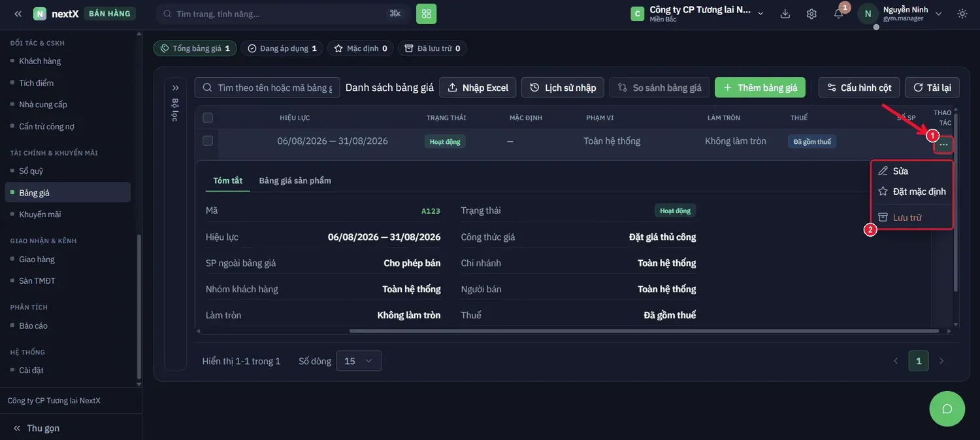This screenshot has height=440, width=980.
Task: Open settings gear icon in header
Action: click(x=811, y=14)
